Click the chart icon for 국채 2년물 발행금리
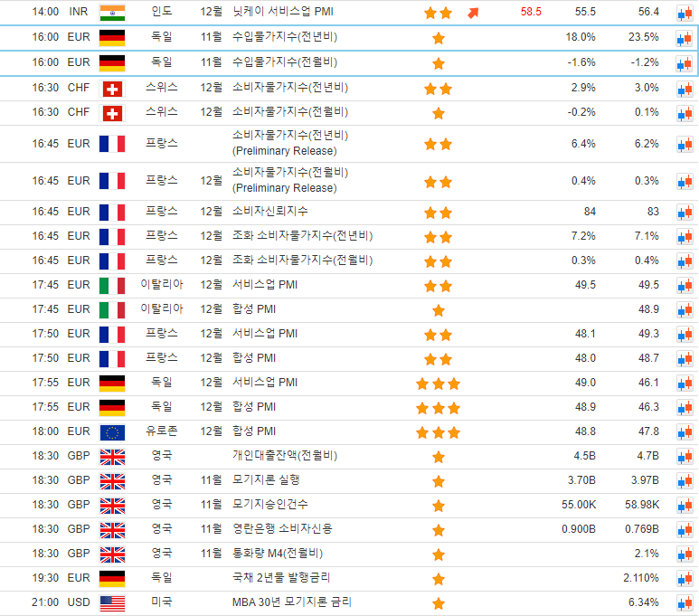The width and height of the screenshot is (699, 616). pyautogui.click(x=685, y=579)
